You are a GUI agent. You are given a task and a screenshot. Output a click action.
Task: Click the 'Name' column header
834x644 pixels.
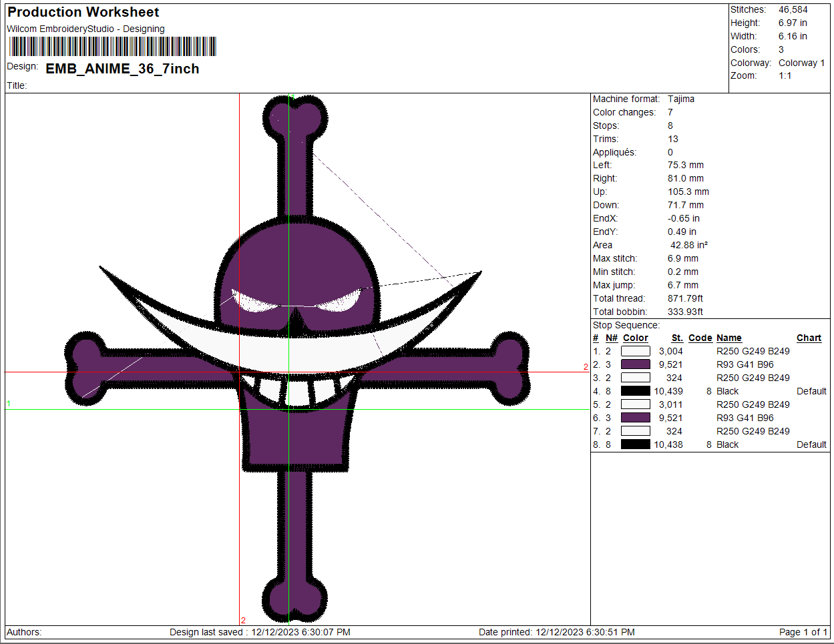click(x=728, y=338)
